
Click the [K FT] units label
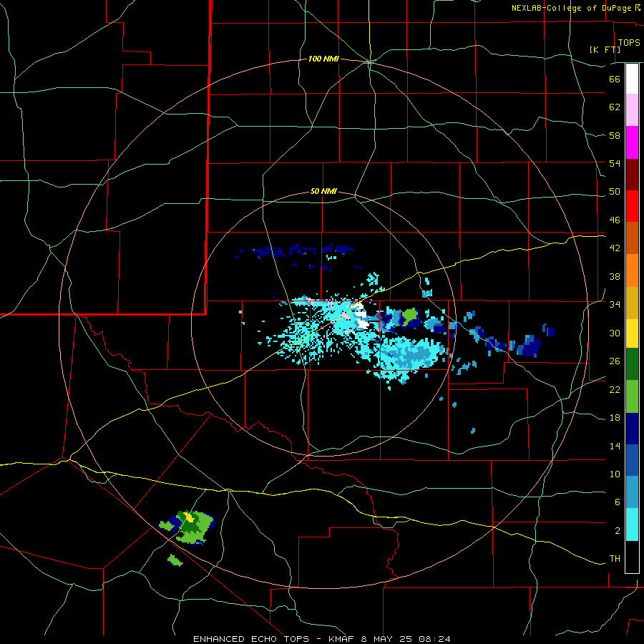(605, 49)
